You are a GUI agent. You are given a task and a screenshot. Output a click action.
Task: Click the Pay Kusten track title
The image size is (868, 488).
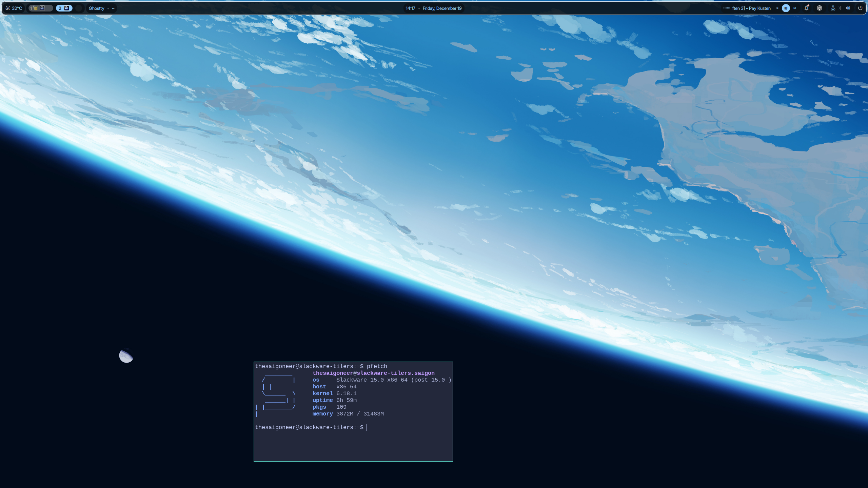point(759,8)
